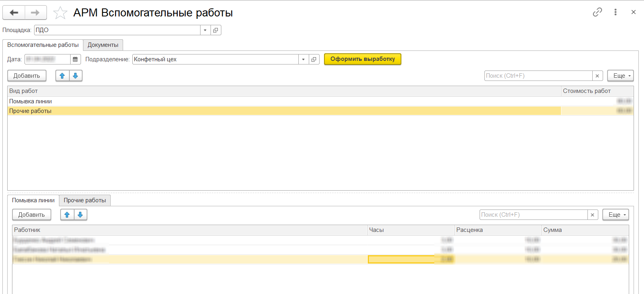
Task: Click into the lower worker search field
Action: click(533, 215)
